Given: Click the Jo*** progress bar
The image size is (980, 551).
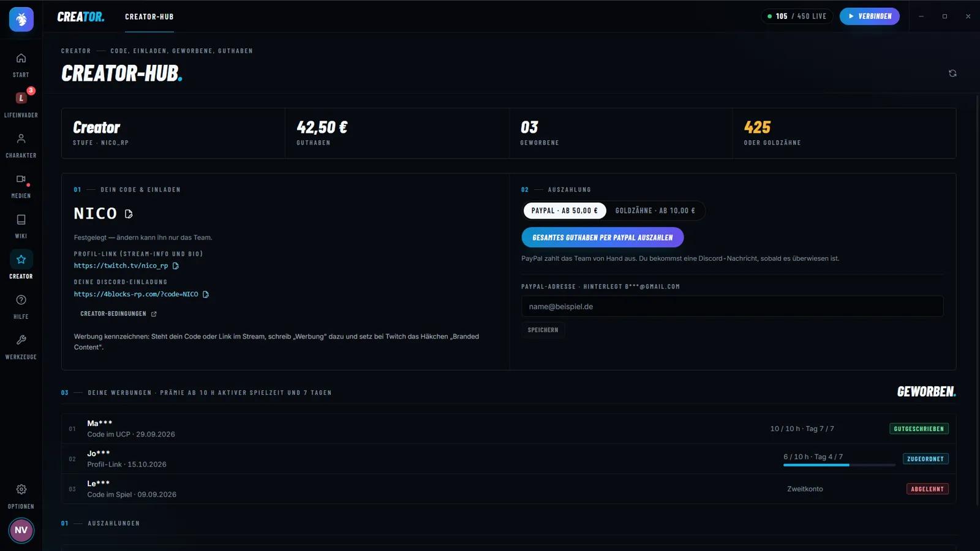Looking at the screenshot, I should (839, 465).
